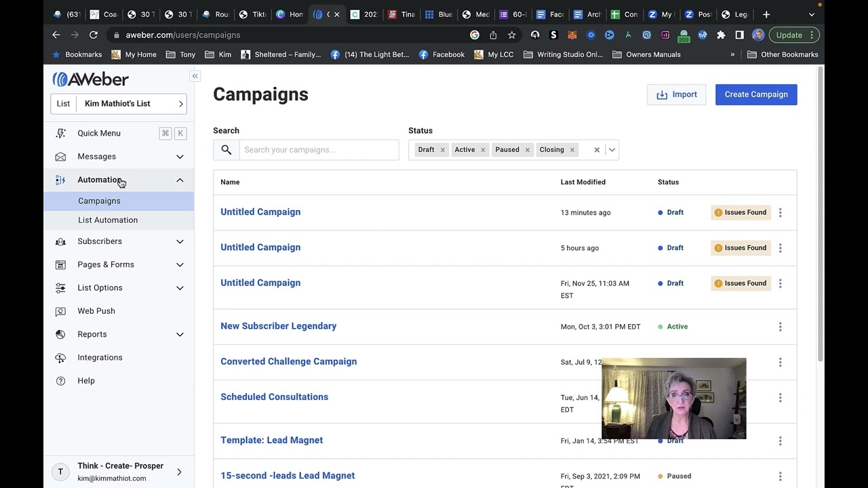
Task: Click the Quick Menu lightning icon
Action: pyautogui.click(x=60, y=134)
